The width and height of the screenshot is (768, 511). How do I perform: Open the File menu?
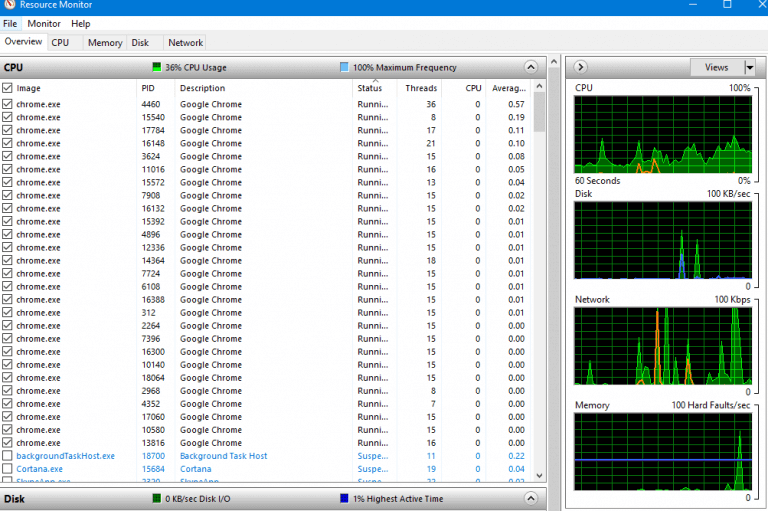click(x=10, y=24)
